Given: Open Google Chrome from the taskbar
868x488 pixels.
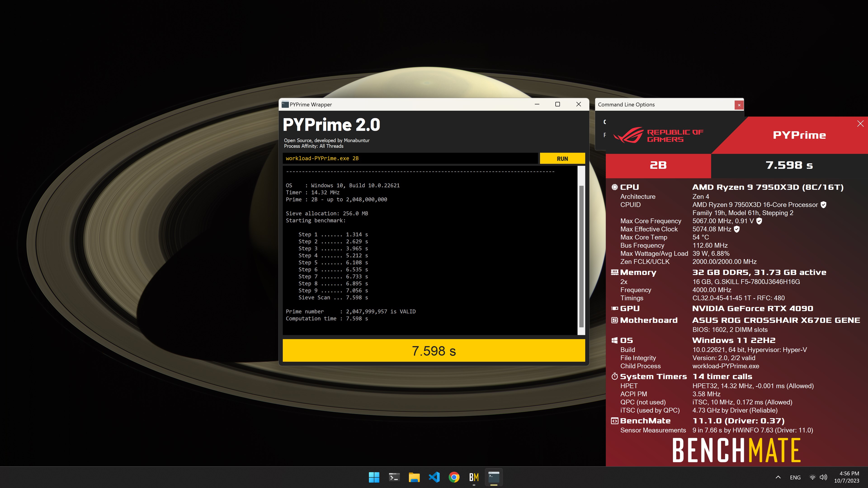Looking at the screenshot, I should point(454,477).
